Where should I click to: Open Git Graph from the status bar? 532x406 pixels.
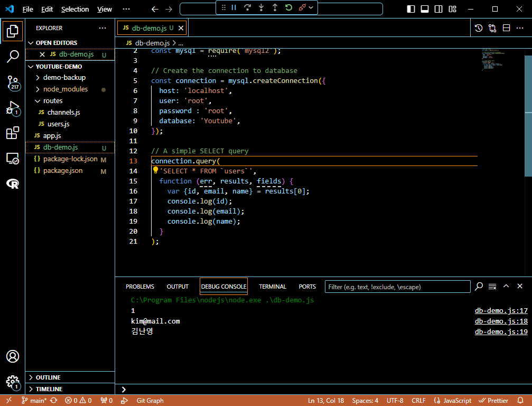[150, 401]
